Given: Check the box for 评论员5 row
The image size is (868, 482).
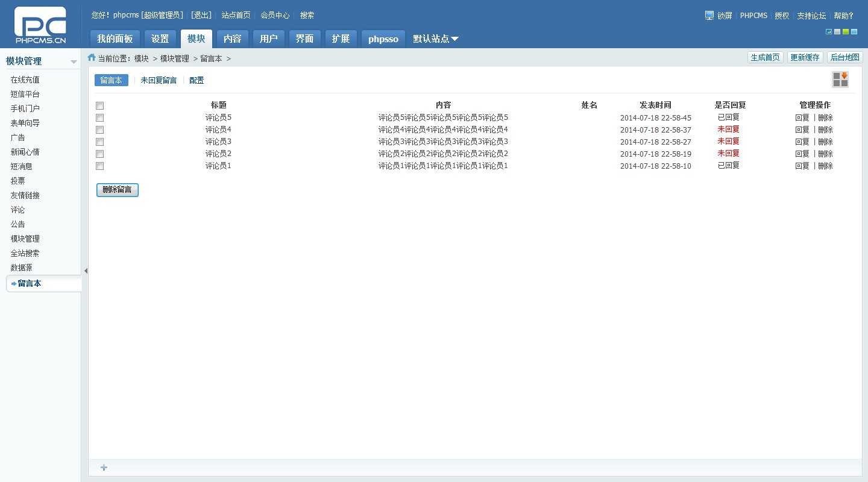Looking at the screenshot, I should tap(100, 117).
